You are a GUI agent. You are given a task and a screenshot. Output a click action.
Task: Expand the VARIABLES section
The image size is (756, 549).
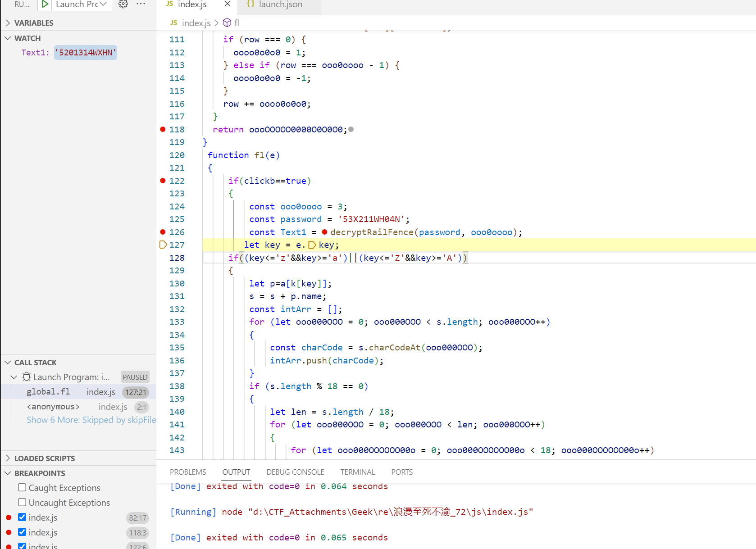coord(34,23)
